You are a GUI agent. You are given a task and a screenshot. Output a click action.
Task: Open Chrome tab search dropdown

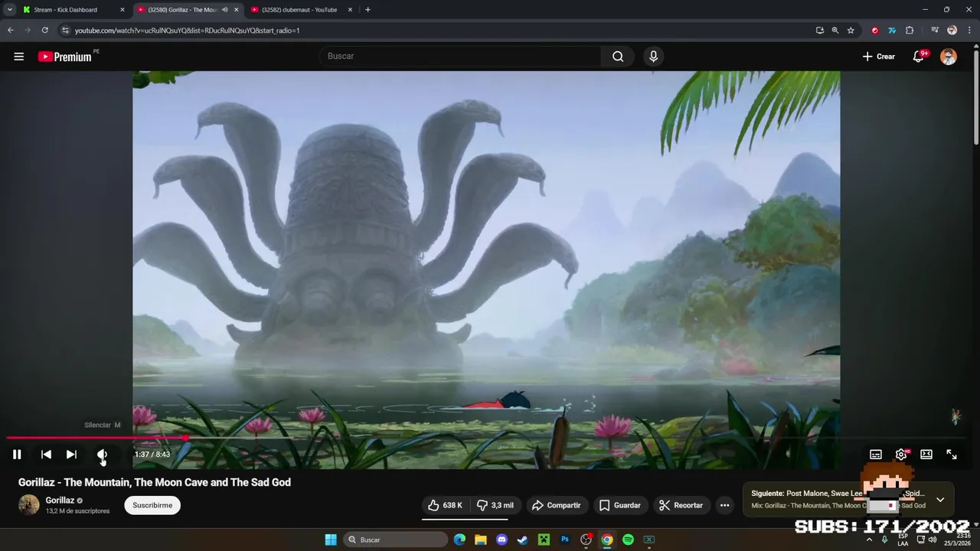point(9,10)
